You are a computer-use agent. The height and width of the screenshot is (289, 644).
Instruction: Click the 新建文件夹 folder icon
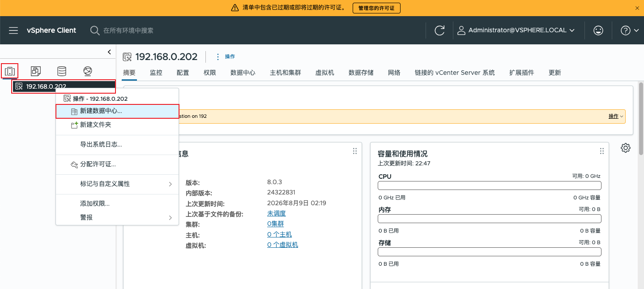[74, 125]
